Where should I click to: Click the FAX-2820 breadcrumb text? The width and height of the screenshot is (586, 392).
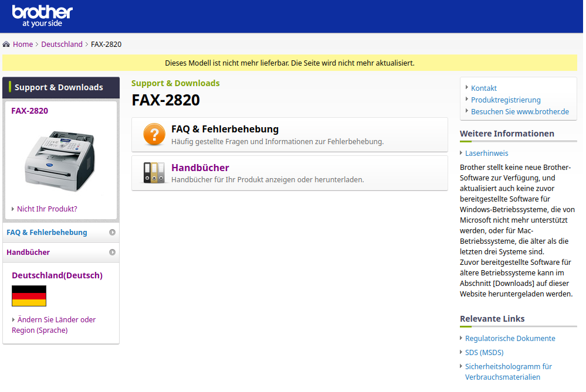(106, 45)
